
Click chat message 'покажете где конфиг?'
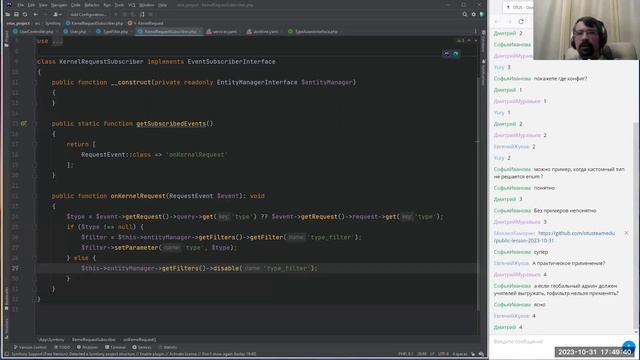560,78
